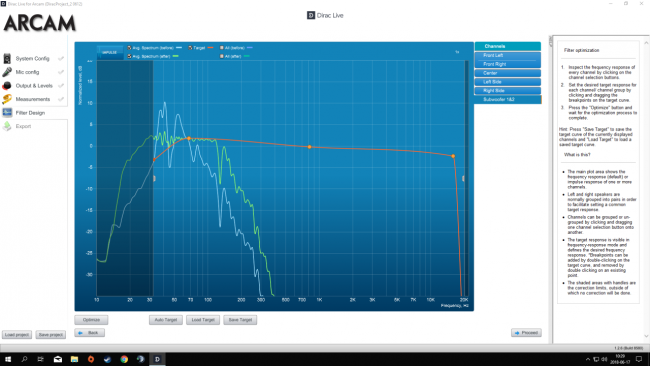Open the taskbar search icon

(24, 359)
